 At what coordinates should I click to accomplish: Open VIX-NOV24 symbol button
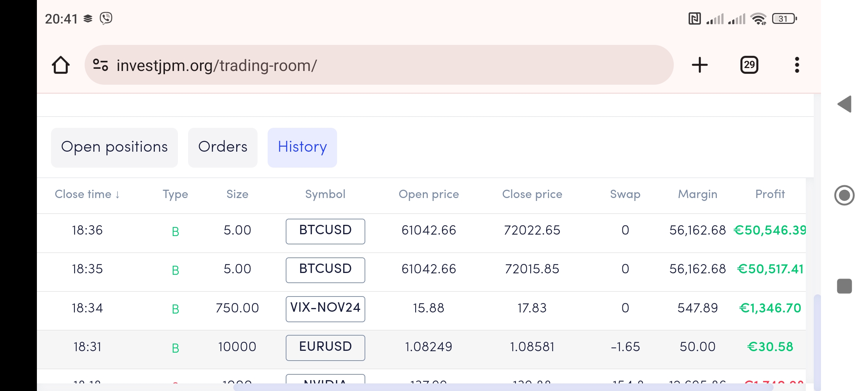coord(325,308)
